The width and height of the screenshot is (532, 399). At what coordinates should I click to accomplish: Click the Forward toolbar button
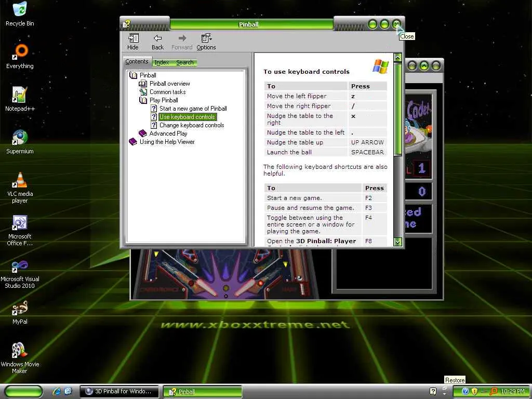(182, 42)
